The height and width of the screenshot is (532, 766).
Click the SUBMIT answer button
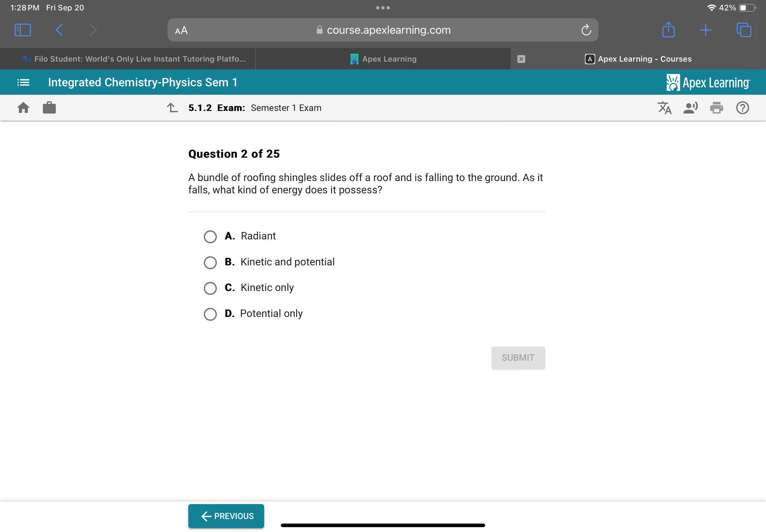518,357
